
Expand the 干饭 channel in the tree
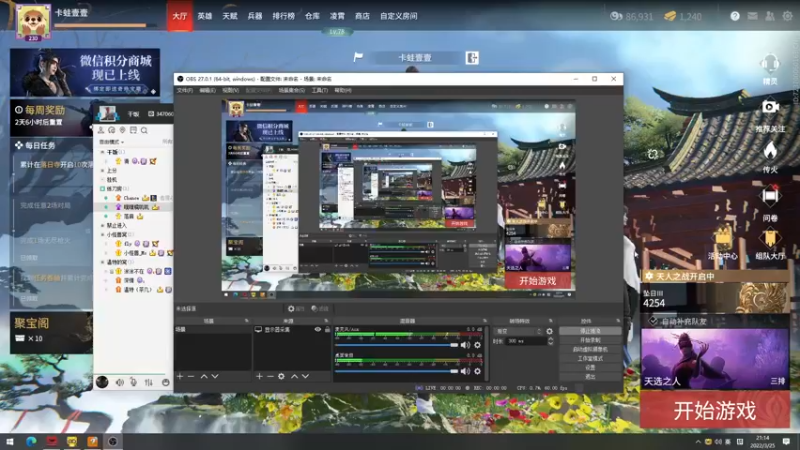[x=103, y=152]
